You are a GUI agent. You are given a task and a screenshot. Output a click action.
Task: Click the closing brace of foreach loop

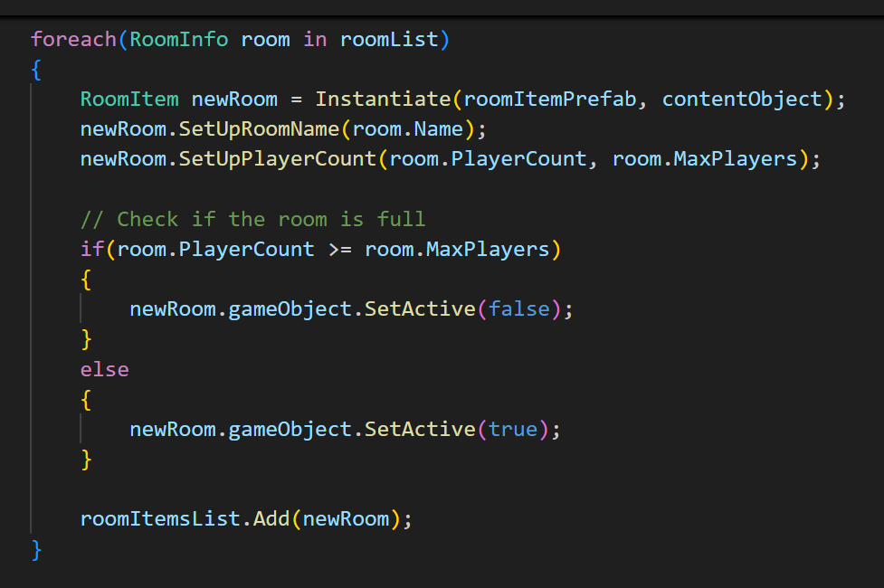tap(36, 550)
